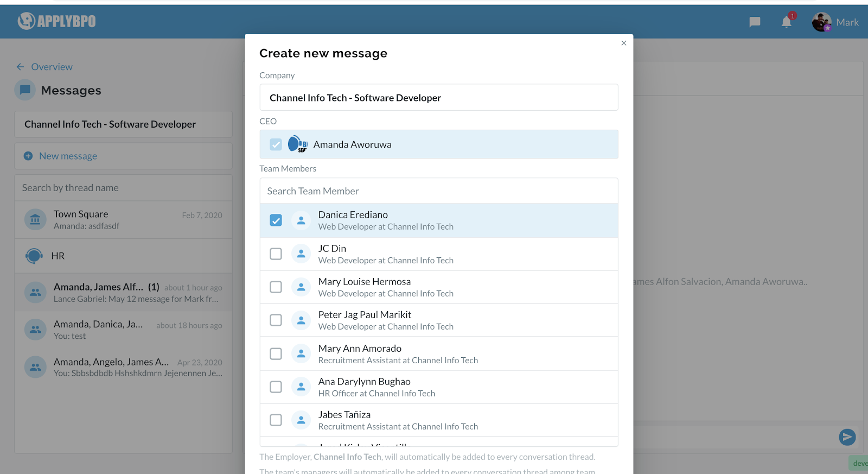Viewport: 868px width, 474px height.
Task: Check the JC Din checkbox
Action: [x=276, y=254]
